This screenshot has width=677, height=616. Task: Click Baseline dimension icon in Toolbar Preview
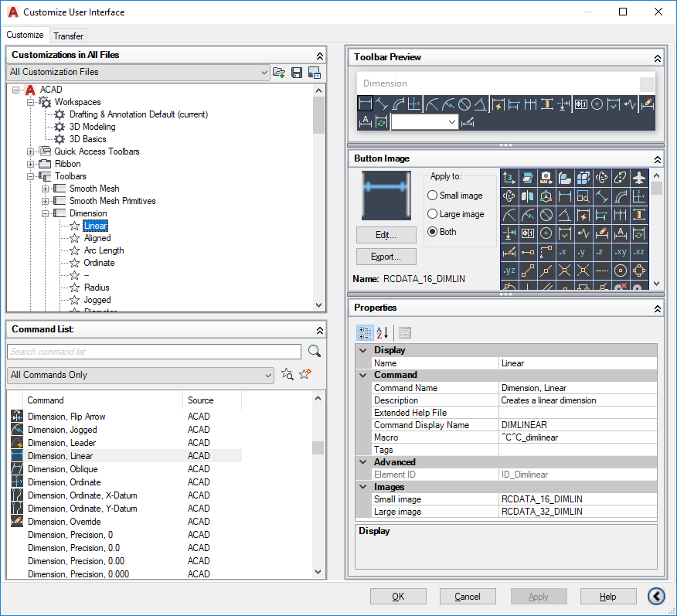point(514,104)
